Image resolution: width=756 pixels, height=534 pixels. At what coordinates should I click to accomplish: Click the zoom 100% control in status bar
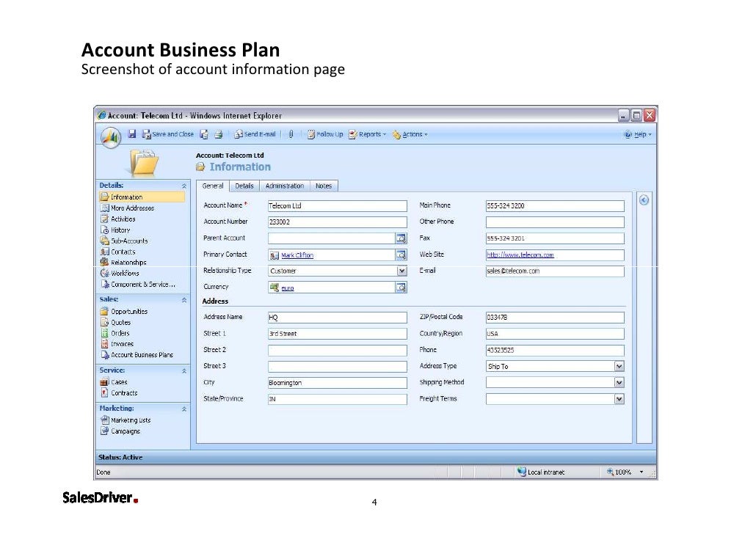click(x=625, y=472)
